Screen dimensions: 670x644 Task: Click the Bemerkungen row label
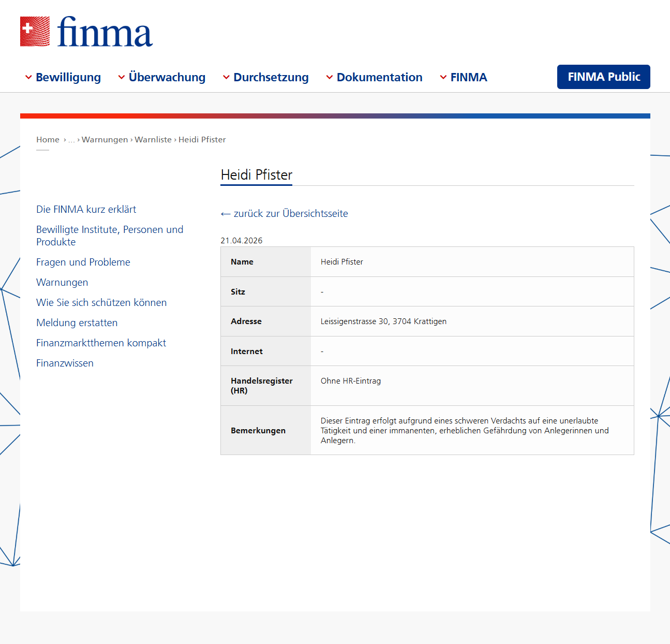pyautogui.click(x=258, y=431)
